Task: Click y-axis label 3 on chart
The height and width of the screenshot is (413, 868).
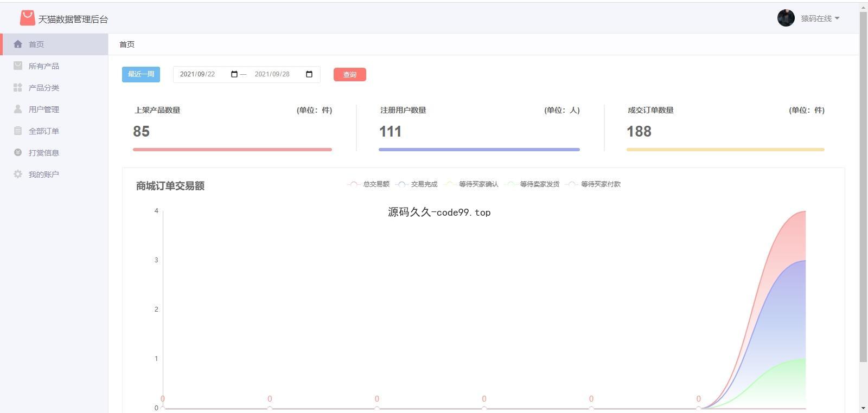Action: tap(156, 260)
